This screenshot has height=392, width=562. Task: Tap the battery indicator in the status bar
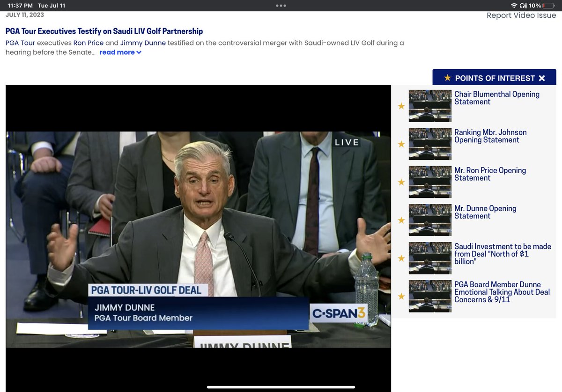[x=548, y=6]
